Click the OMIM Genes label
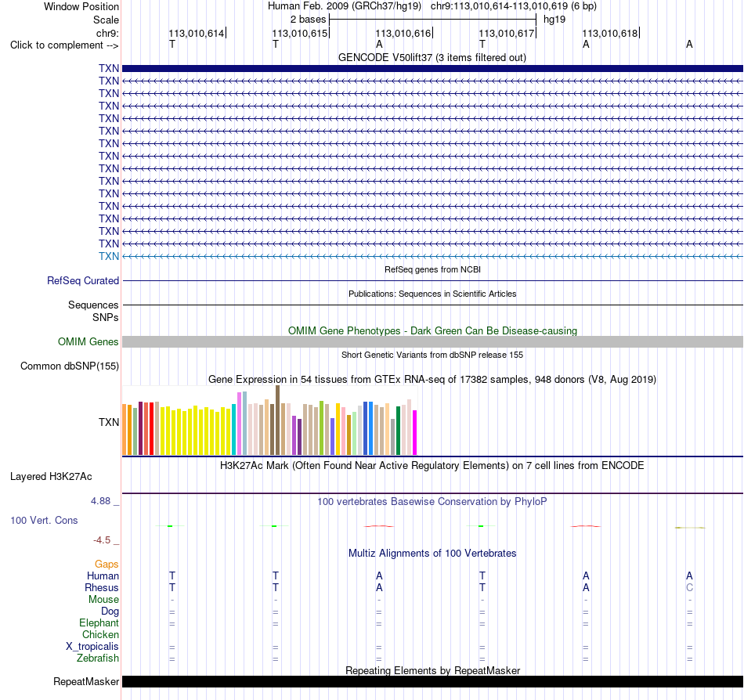Screen dimensions: 744x700 (x=88, y=341)
